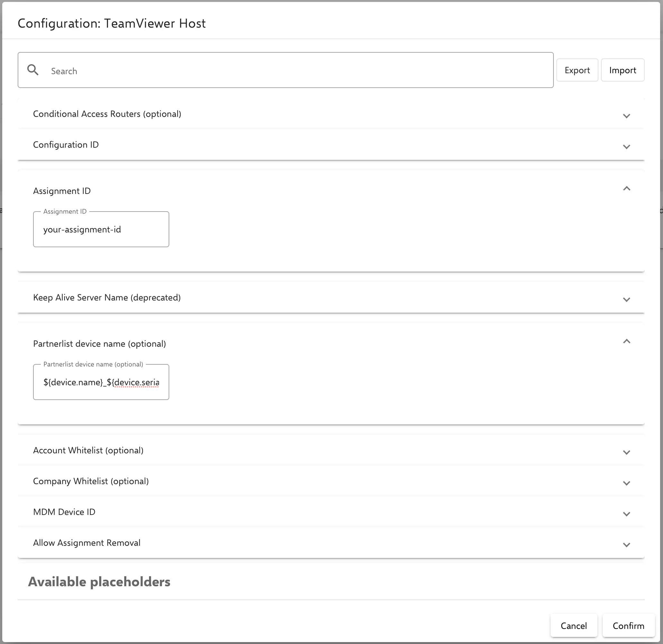
Task: Expand the MDM Device ID section
Action: tap(626, 514)
